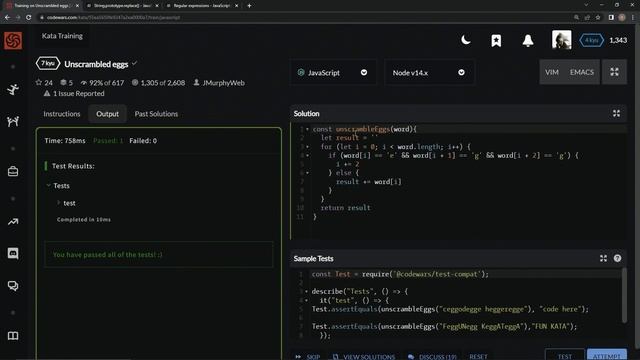Open the Discord chat sidebar icon
This screenshot has height=360, width=640.
tap(13, 253)
